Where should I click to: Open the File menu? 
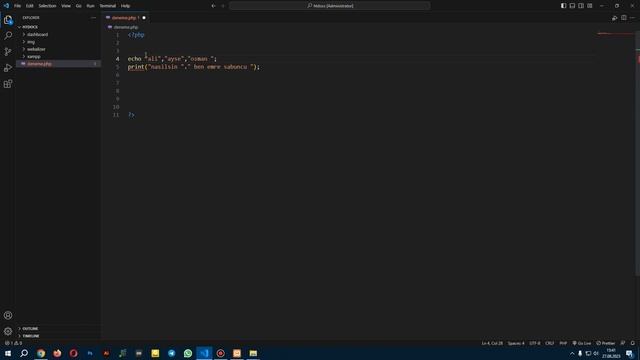pyautogui.click(x=18, y=6)
